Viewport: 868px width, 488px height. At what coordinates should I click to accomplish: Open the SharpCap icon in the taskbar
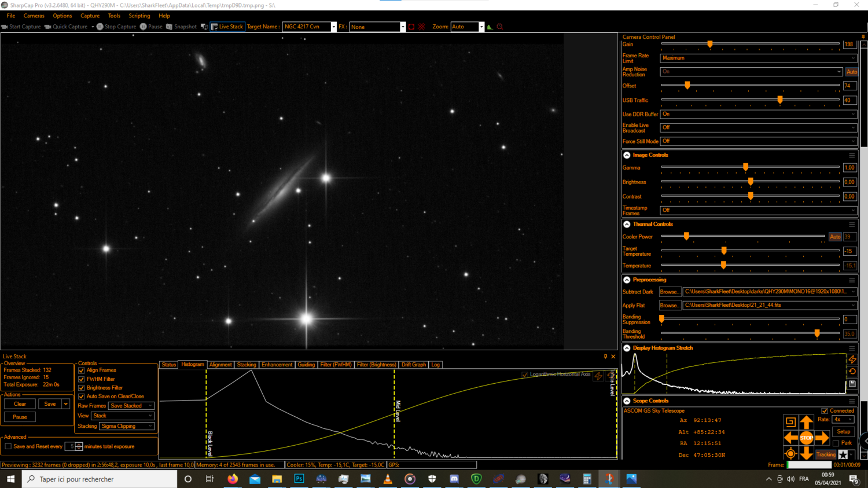point(610,479)
